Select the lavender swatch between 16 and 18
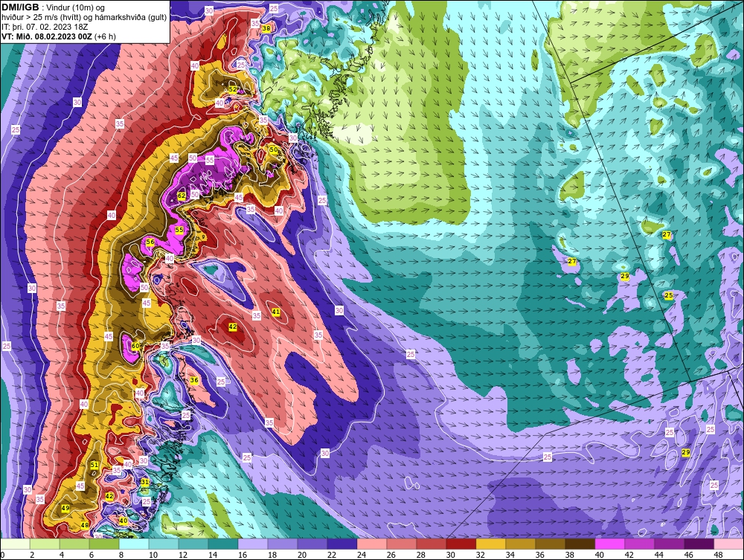744x560 pixels. point(253,544)
